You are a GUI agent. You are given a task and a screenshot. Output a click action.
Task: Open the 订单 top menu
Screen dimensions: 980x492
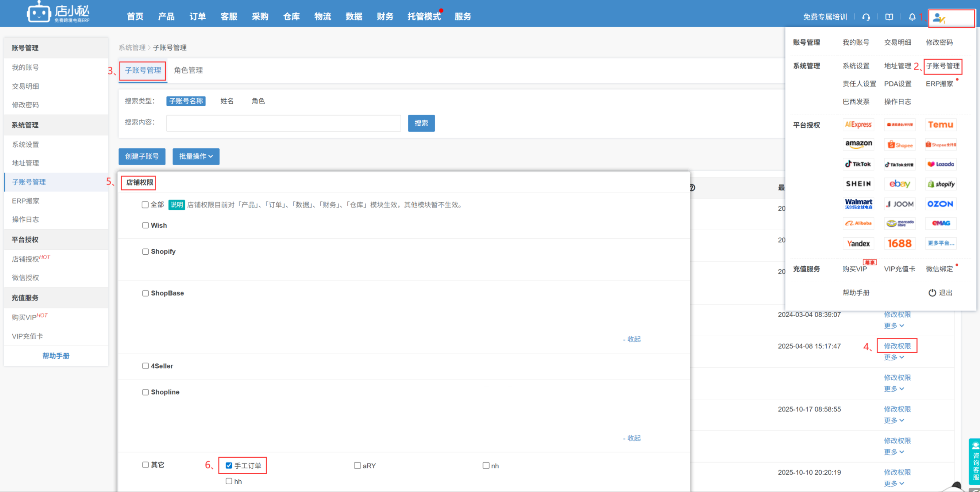point(197,17)
